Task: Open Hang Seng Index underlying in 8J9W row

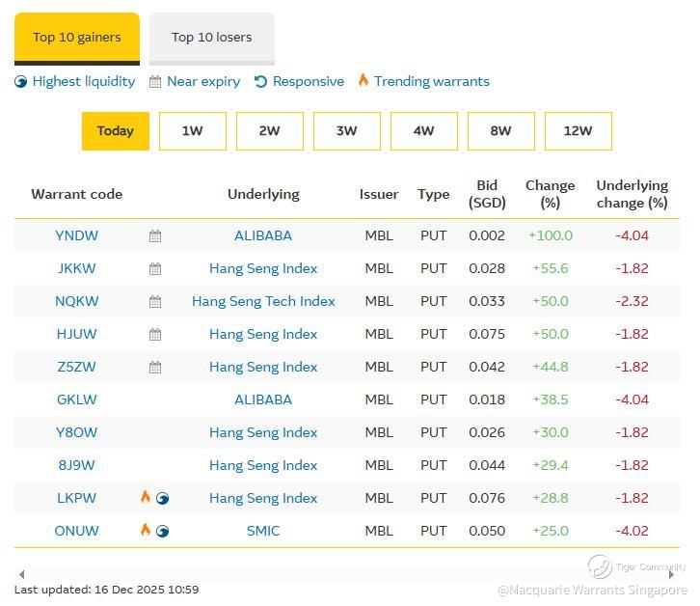Action: click(263, 465)
